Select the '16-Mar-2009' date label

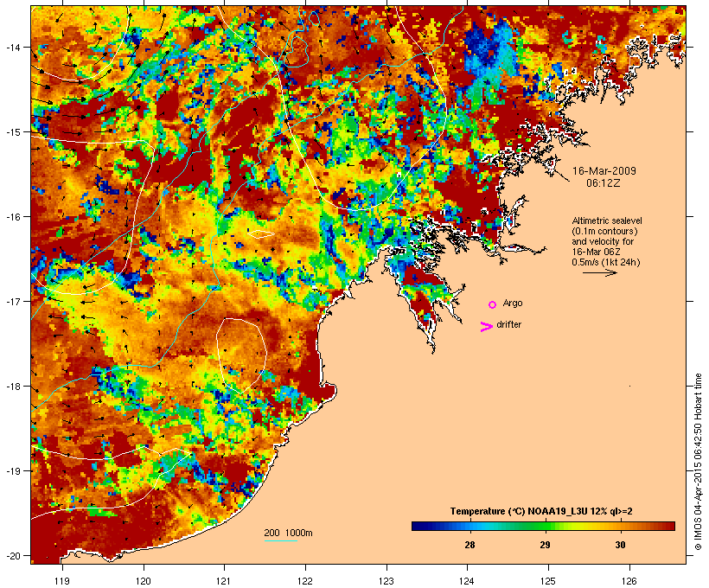pos(604,171)
